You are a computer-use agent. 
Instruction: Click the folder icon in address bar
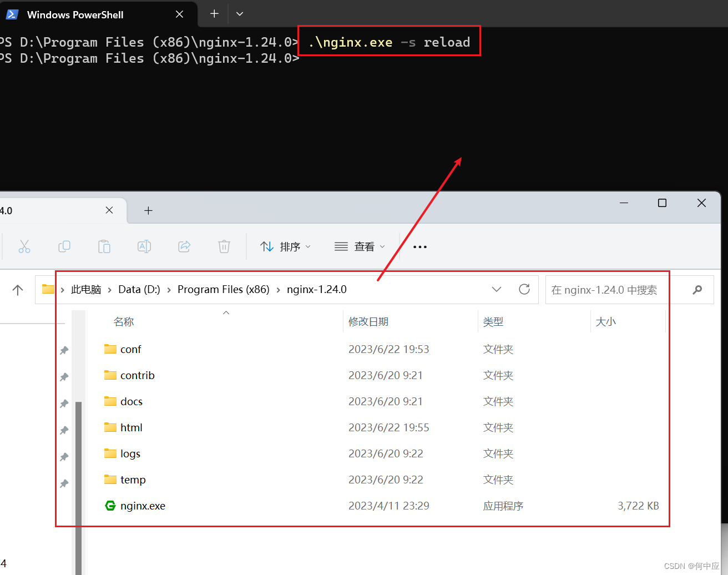(x=48, y=289)
